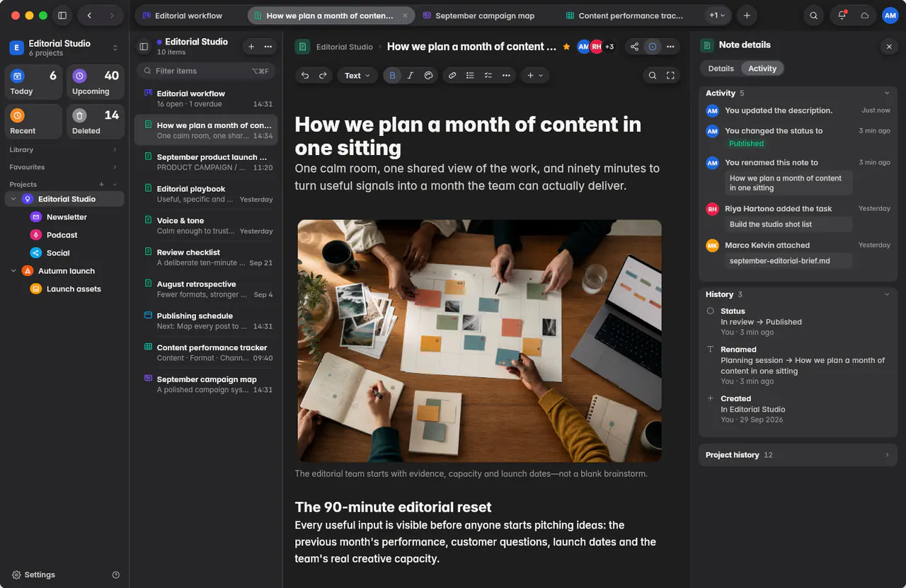
Task: Switch to the Details tab
Action: point(721,69)
